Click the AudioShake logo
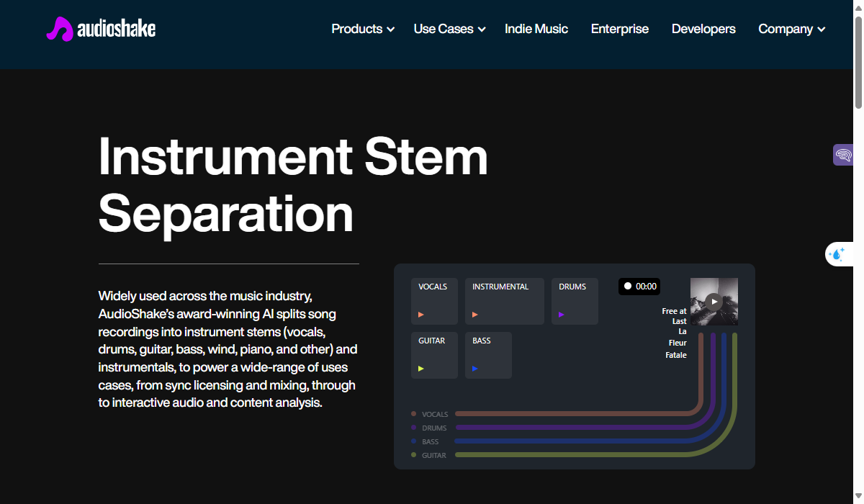This screenshot has height=504, width=864. coord(101,29)
